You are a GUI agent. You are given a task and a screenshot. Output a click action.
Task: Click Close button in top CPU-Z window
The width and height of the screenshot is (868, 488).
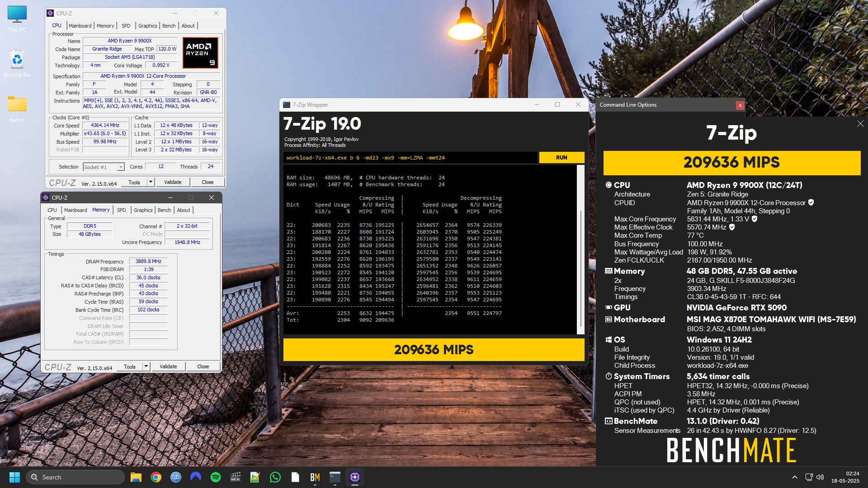click(208, 182)
